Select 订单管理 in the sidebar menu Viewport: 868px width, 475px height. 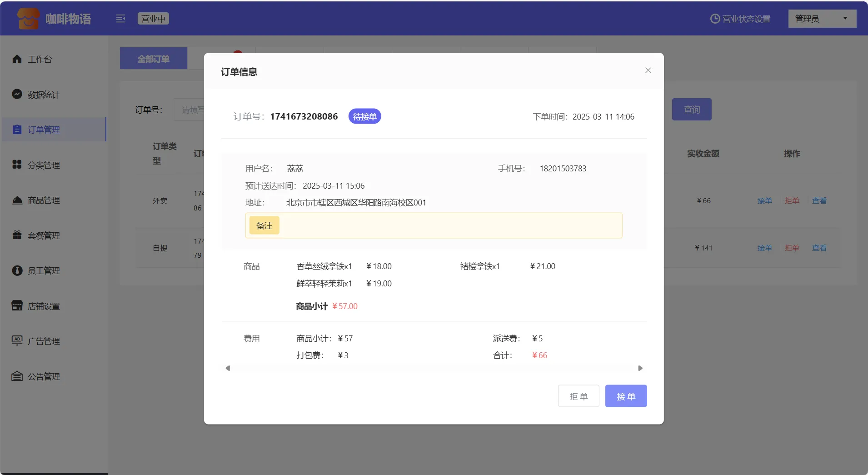point(44,130)
